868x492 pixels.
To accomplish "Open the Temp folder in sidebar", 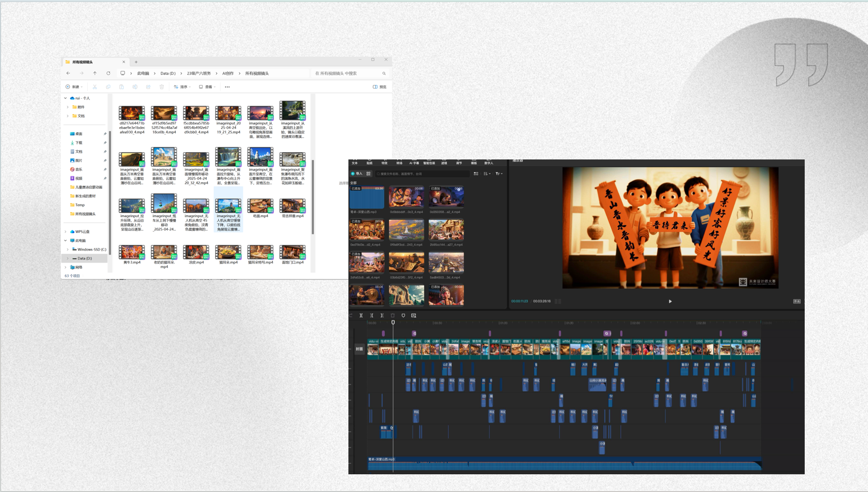I will [77, 205].
